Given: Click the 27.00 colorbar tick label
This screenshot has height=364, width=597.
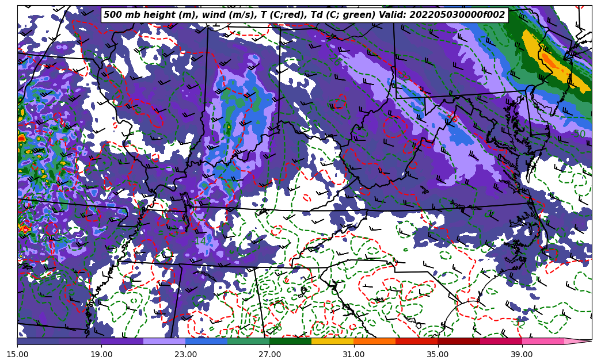Looking at the screenshot, I should coord(269,354).
